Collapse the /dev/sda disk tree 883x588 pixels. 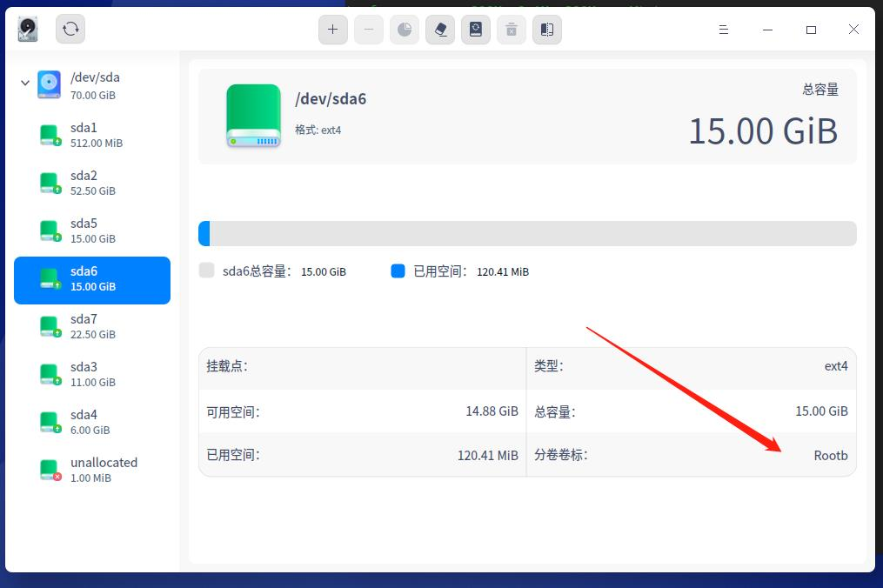tap(24, 83)
